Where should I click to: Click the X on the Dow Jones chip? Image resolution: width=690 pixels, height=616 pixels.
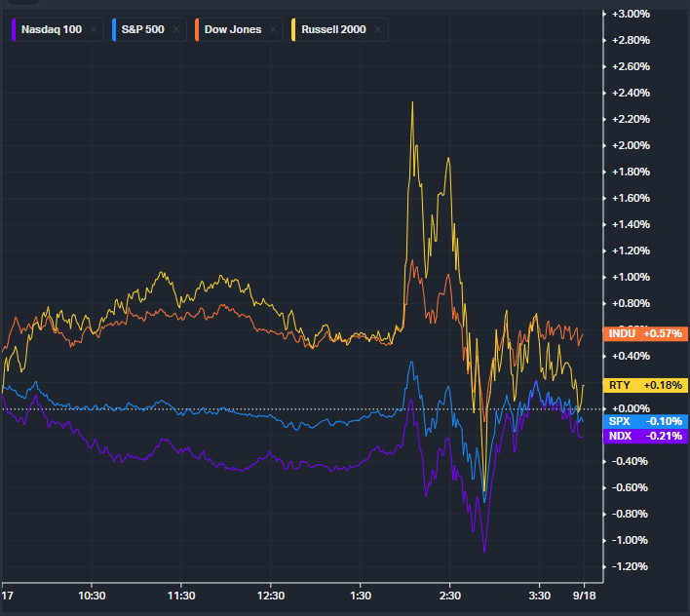pos(275,29)
